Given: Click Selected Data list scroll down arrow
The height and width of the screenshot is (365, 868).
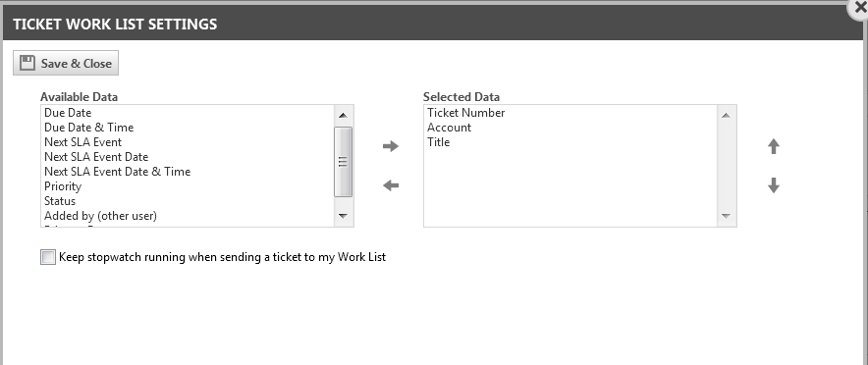Looking at the screenshot, I should pyautogui.click(x=727, y=216).
